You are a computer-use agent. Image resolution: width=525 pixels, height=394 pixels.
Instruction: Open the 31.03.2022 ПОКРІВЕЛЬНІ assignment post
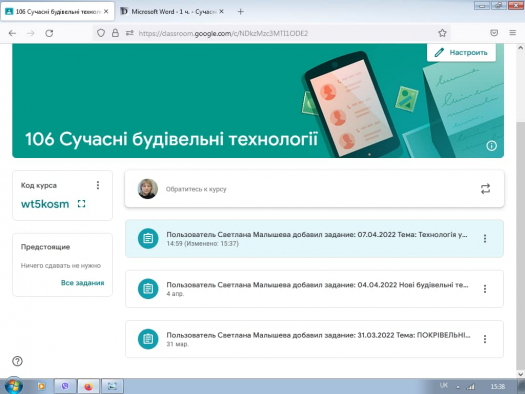[x=314, y=339]
